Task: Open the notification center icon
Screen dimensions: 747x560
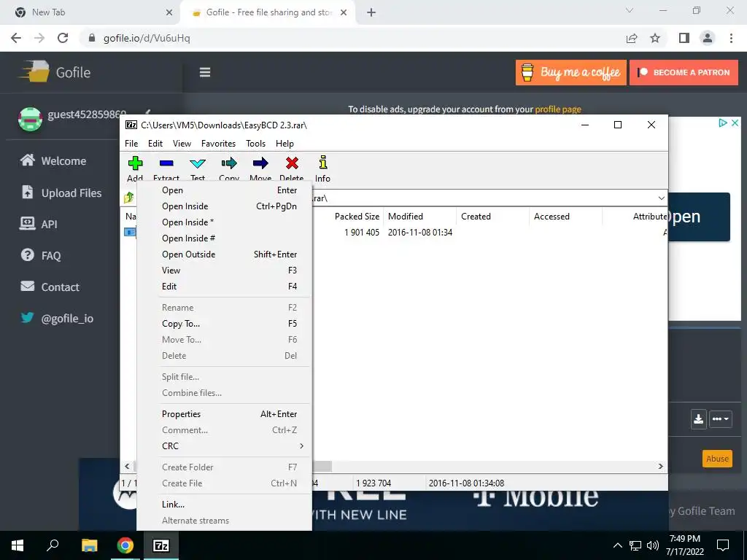Action: coord(723,545)
